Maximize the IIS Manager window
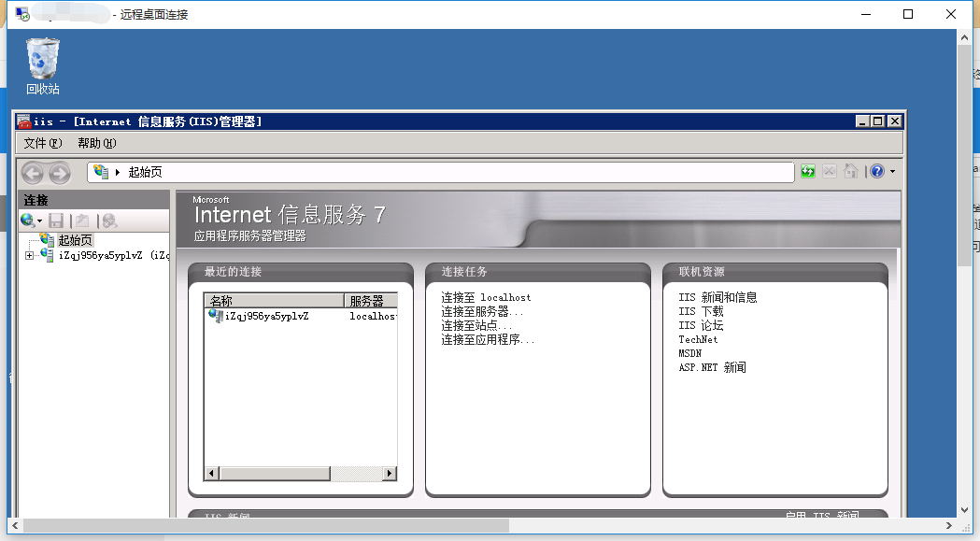The height and width of the screenshot is (541, 980). click(x=878, y=121)
